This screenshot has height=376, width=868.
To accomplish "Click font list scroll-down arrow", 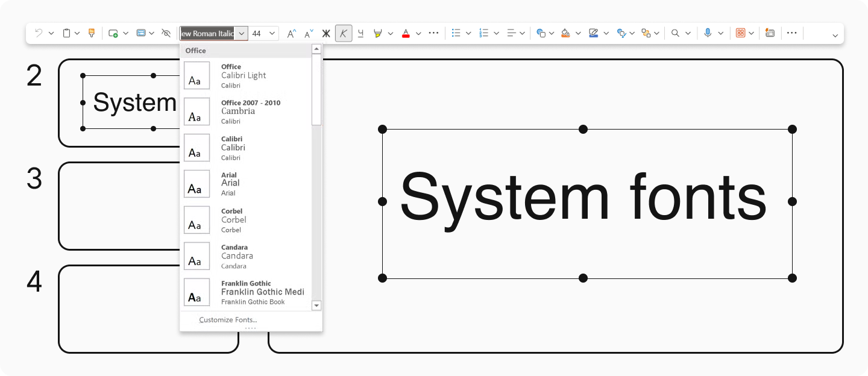I will 316,306.
